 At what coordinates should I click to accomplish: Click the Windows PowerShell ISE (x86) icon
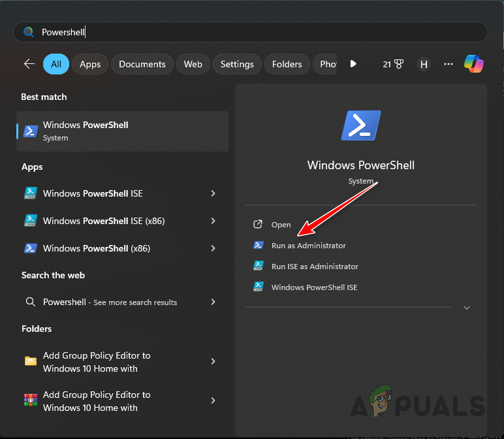31,221
